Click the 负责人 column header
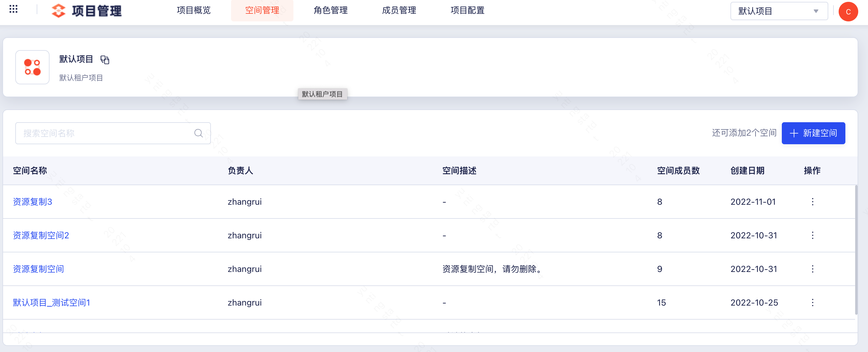 pos(240,171)
